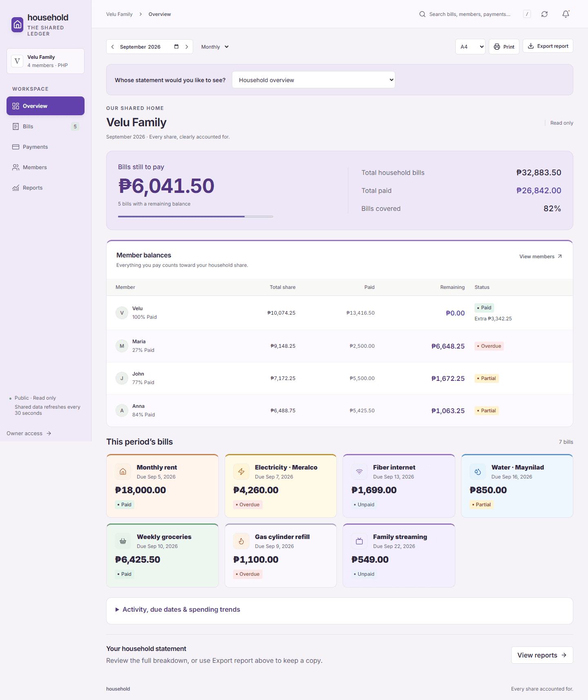Viewport: 588px width, 700px height.
Task: Open the Household overview statement selector
Action: tap(314, 80)
